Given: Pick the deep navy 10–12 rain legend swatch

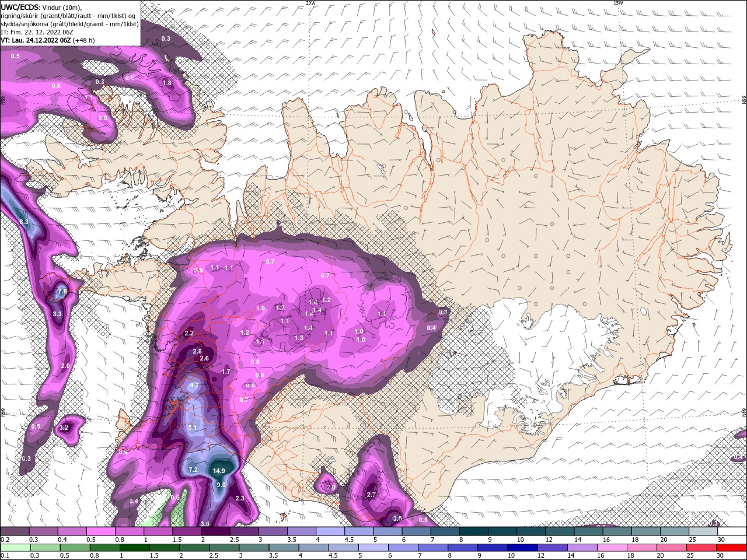Looking at the screenshot, I should (x=522, y=547).
